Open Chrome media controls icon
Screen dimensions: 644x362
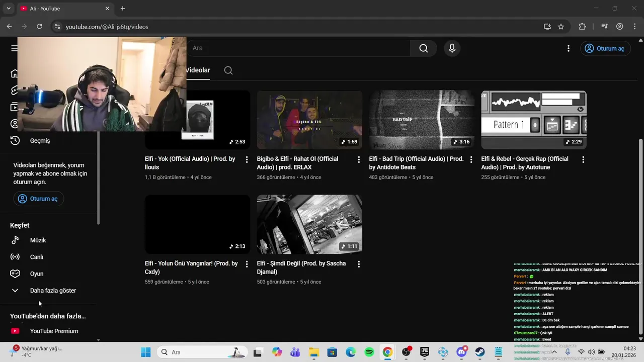[605, 27]
